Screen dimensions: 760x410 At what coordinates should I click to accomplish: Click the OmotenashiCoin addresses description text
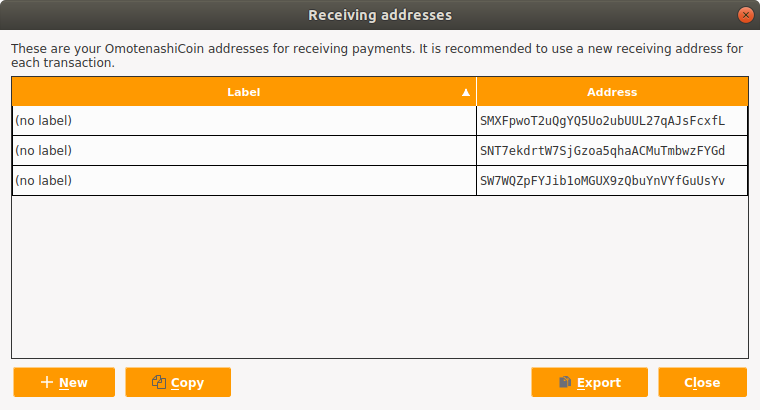click(377, 55)
